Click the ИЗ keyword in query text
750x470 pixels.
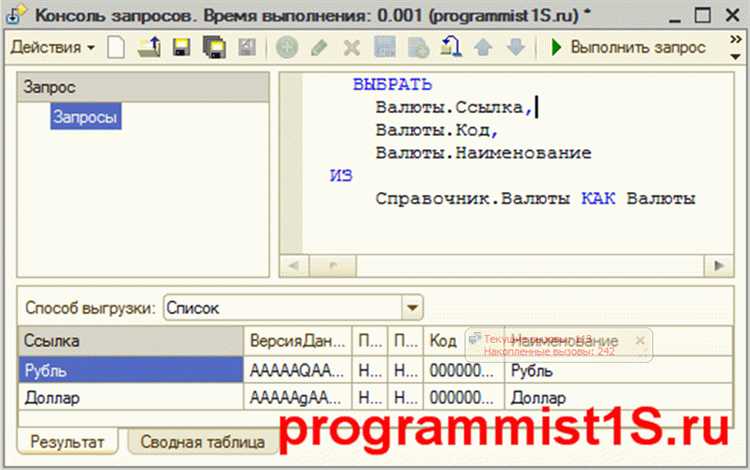tap(341, 175)
